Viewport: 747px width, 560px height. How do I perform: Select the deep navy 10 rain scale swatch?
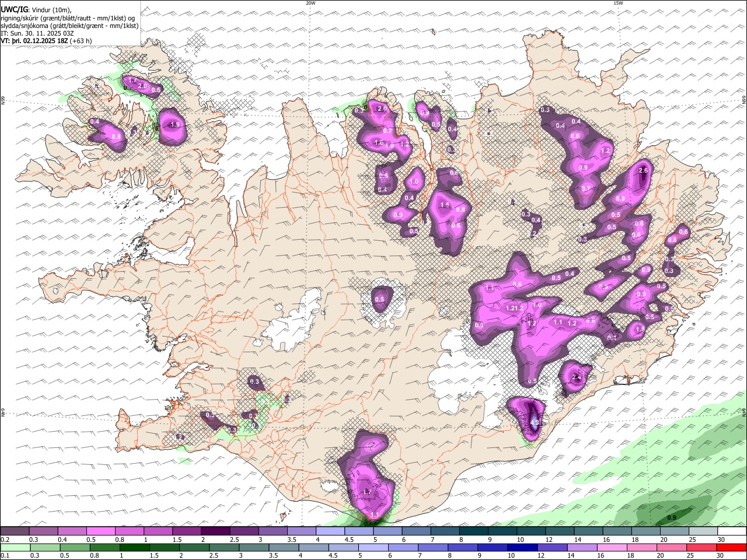(x=522, y=547)
